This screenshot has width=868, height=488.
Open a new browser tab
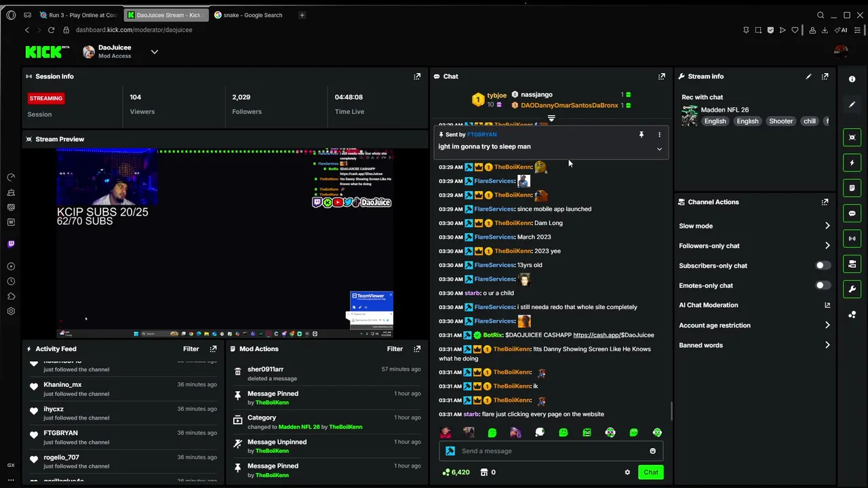pos(302,15)
